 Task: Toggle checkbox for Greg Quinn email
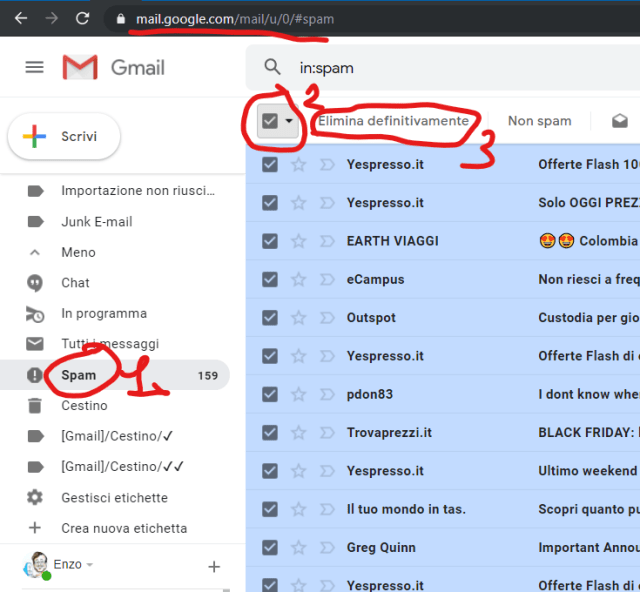pyautogui.click(x=270, y=547)
